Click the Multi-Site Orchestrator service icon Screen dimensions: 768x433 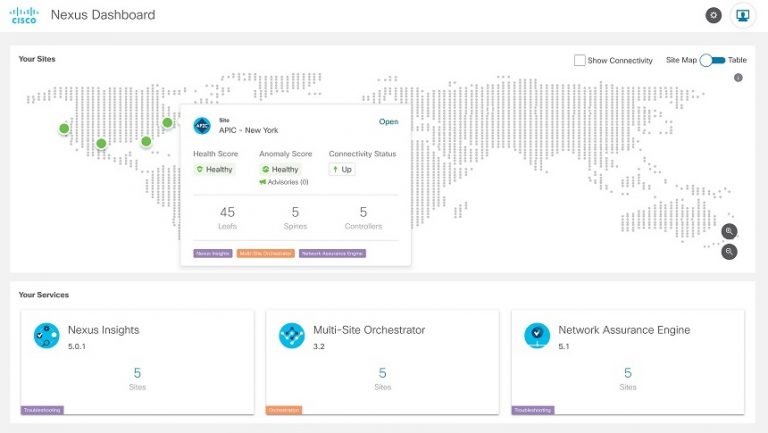coord(292,336)
